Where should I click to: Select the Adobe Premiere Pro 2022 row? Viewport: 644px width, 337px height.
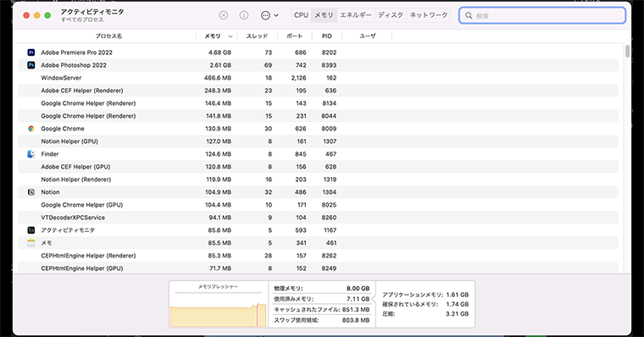click(318, 52)
